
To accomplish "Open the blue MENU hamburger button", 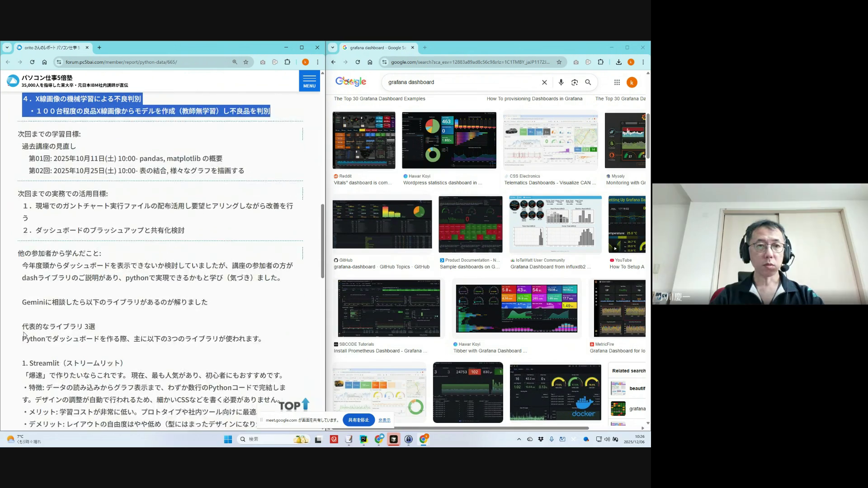I will (x=309, y=81).
